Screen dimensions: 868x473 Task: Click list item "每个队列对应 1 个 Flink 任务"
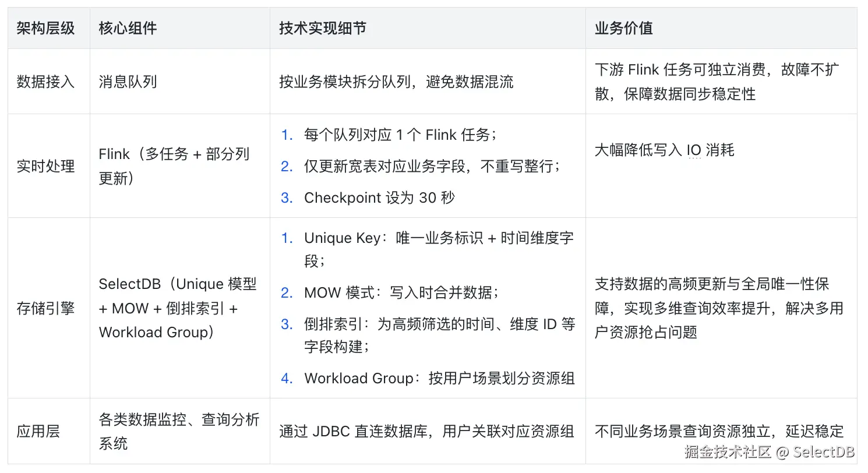coord(400,135)
